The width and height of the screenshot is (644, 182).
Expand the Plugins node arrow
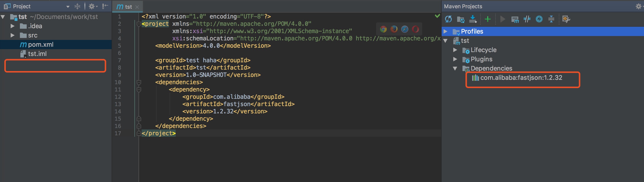[x=455, y=59]
